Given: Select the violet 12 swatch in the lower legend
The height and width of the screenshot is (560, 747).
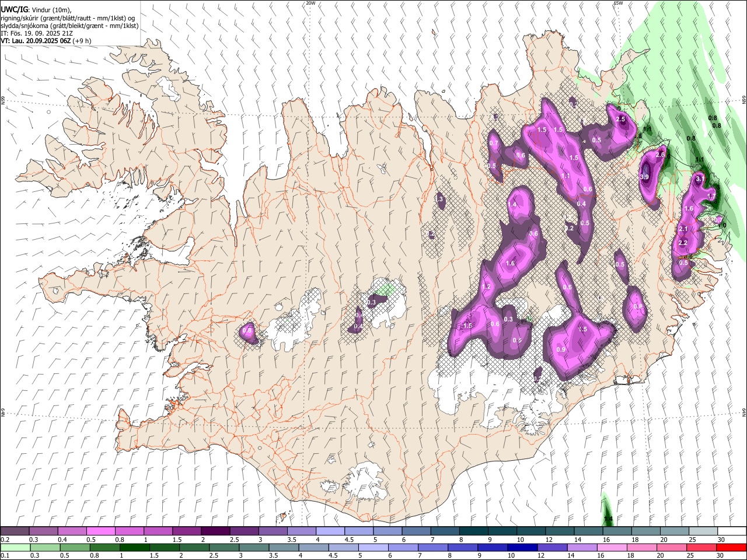Looking at the screenshot, I should (552, 547).
